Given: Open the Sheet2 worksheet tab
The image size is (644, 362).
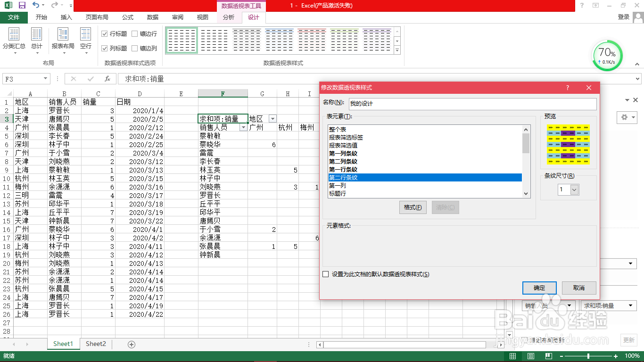Looking at the screenshot, I should tap(95, 344).
